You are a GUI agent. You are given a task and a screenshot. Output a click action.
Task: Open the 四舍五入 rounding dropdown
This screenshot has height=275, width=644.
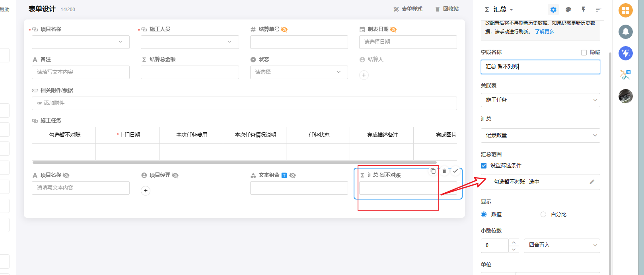(x=562, y=246)
